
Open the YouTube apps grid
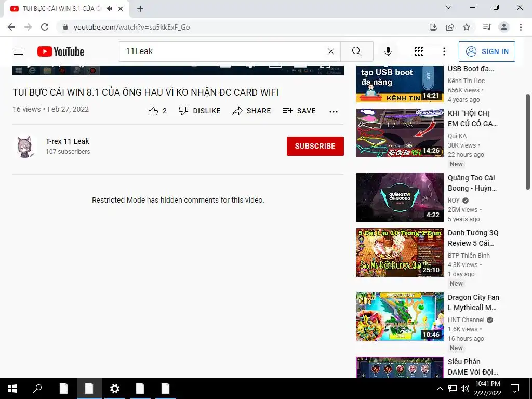419,51
